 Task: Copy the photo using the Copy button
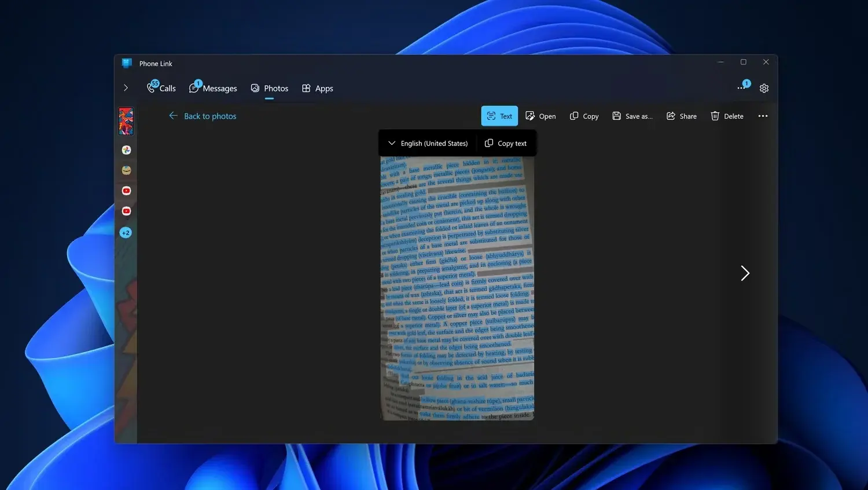[x=584, y=116]
